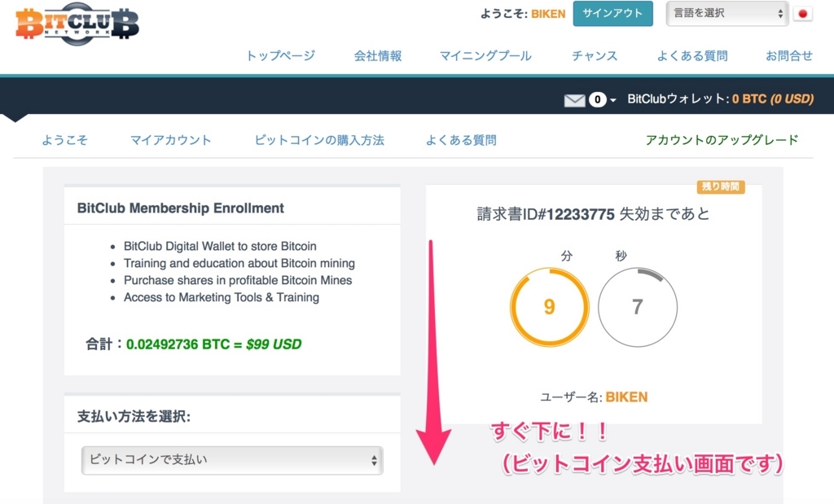Click the ユーザー名: BIKEN text in the timer panel

[594, 397]
